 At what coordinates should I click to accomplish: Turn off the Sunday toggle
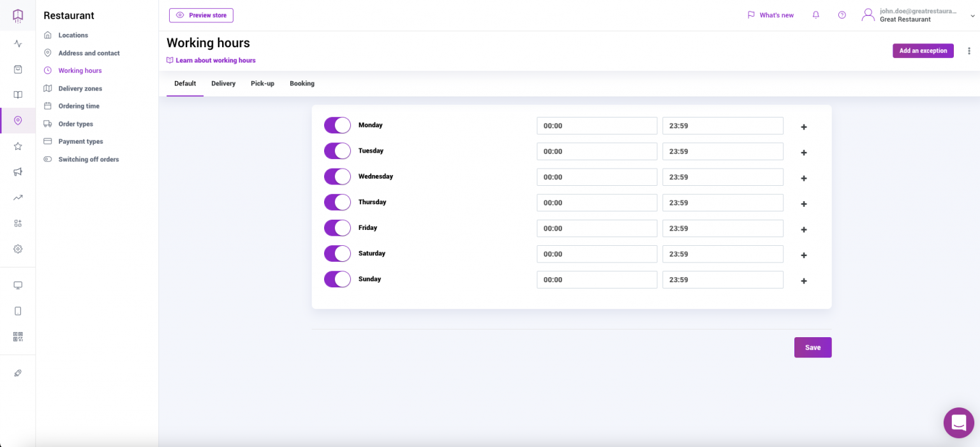point(337,279)
